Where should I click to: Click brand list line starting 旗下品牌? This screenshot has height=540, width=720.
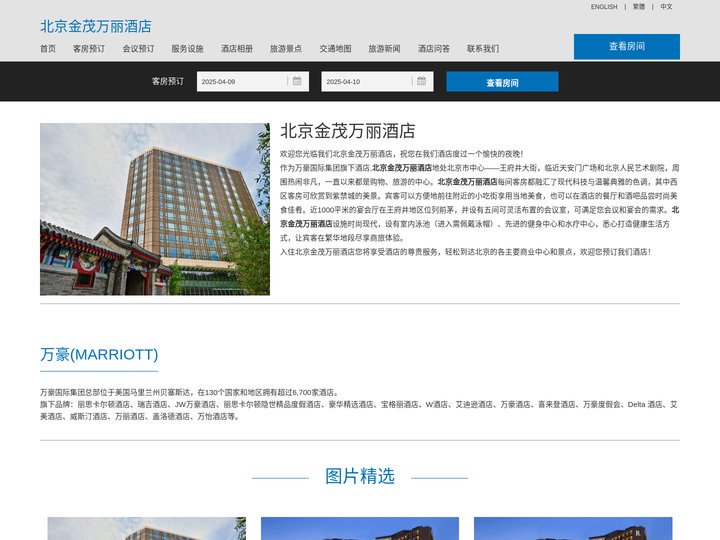[x=359, y=411]
